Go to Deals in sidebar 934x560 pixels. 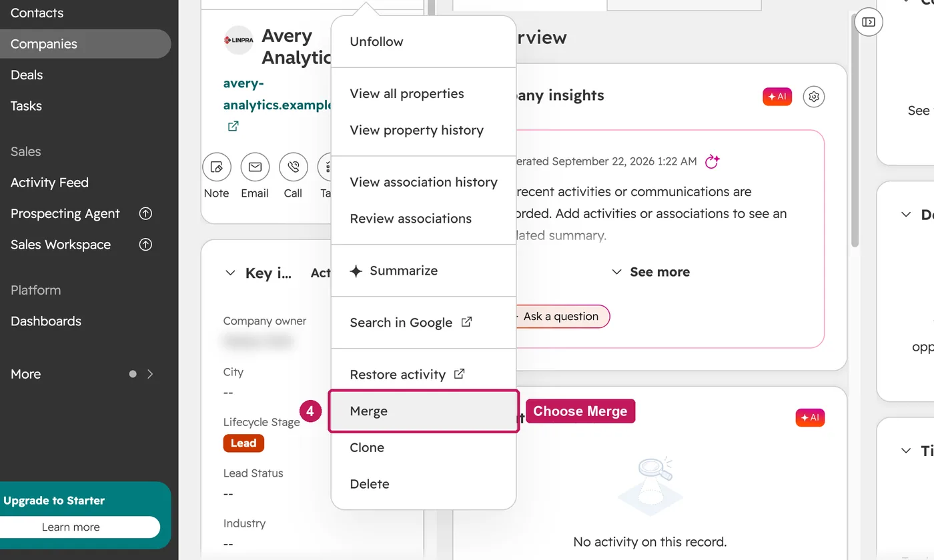85,75
